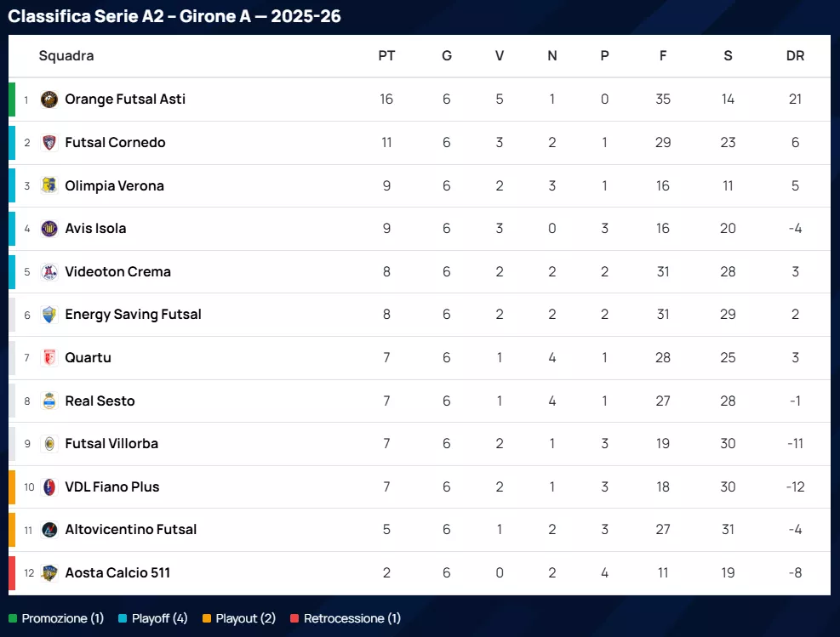Click the Real Sesto club badge
Image resolution: width=840 pixels, height=637 pixels.
(49, 401)
